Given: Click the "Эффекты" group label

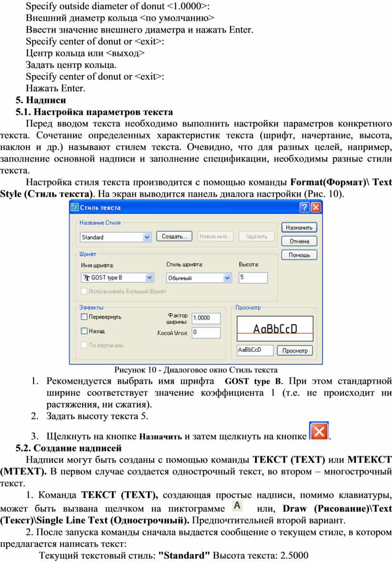Looking at the screenshot, I should [x=91, y=308].
